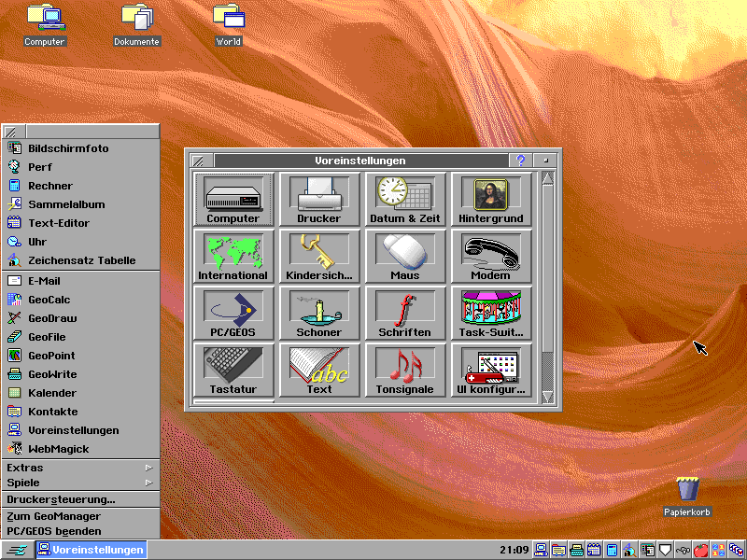Viewport: 747px width, 560px height.
Task: Click the printer-like GeoWrite tray icon
Action: click(576, 550)
